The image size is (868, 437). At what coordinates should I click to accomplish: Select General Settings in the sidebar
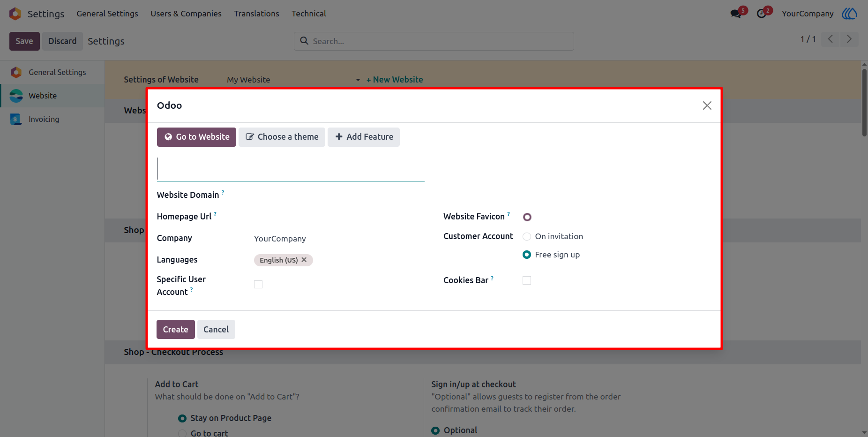coord(52,72)
